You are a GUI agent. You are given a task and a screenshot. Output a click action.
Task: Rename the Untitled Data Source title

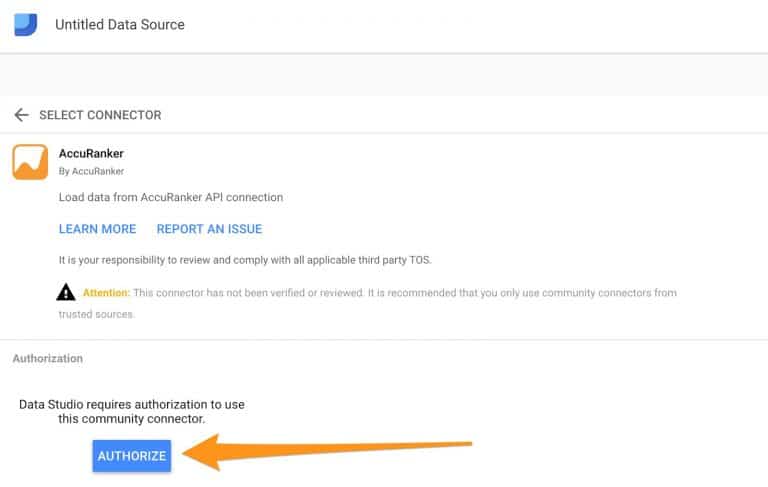[120, 24]
